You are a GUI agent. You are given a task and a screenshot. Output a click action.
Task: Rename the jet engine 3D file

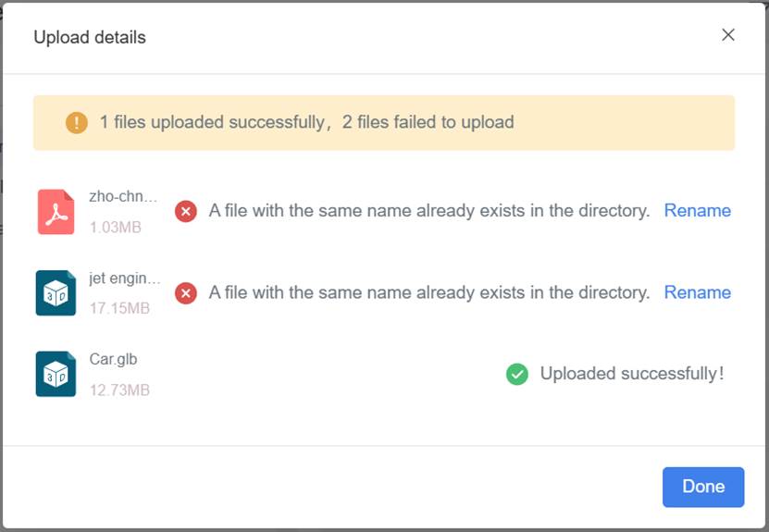697,292
